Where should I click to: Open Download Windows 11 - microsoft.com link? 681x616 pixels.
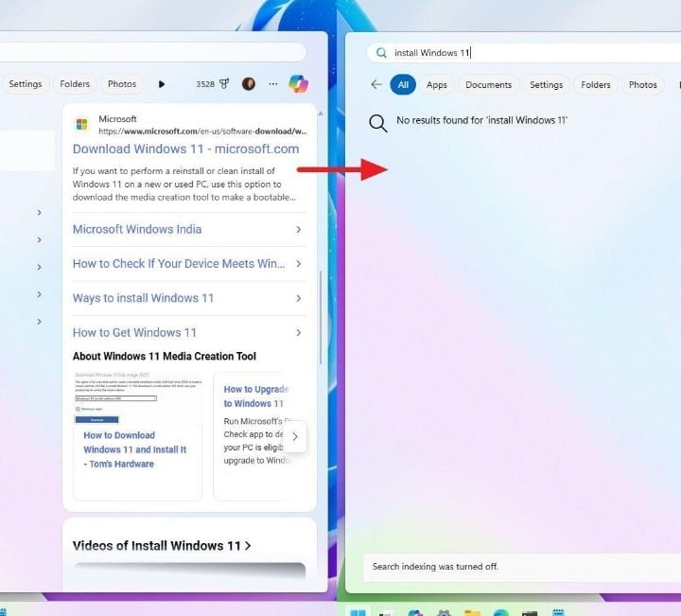(x=186, y=149)
